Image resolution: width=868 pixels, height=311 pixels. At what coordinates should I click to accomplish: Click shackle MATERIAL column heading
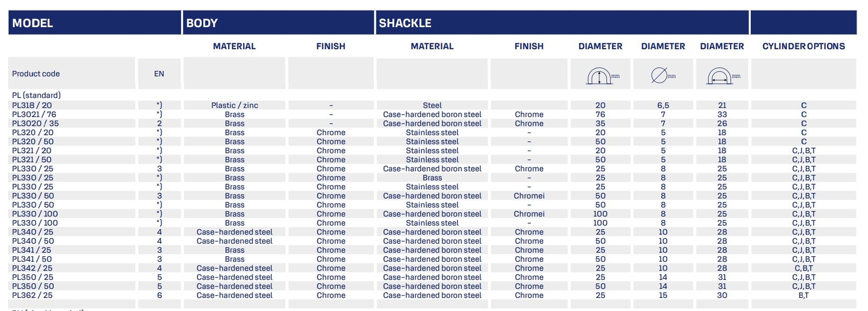click(432, 46)
